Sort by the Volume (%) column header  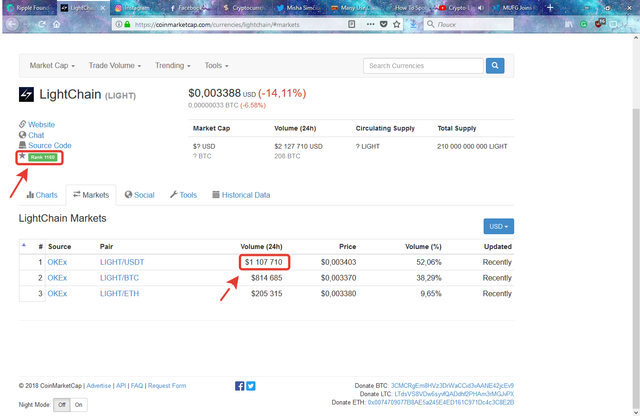[423, 247]
